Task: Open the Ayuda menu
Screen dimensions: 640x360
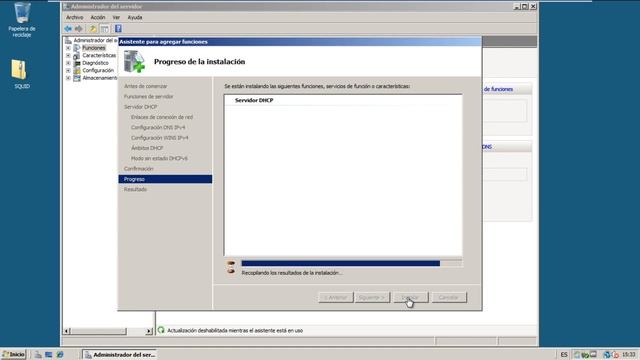Action: pos(135,18)
